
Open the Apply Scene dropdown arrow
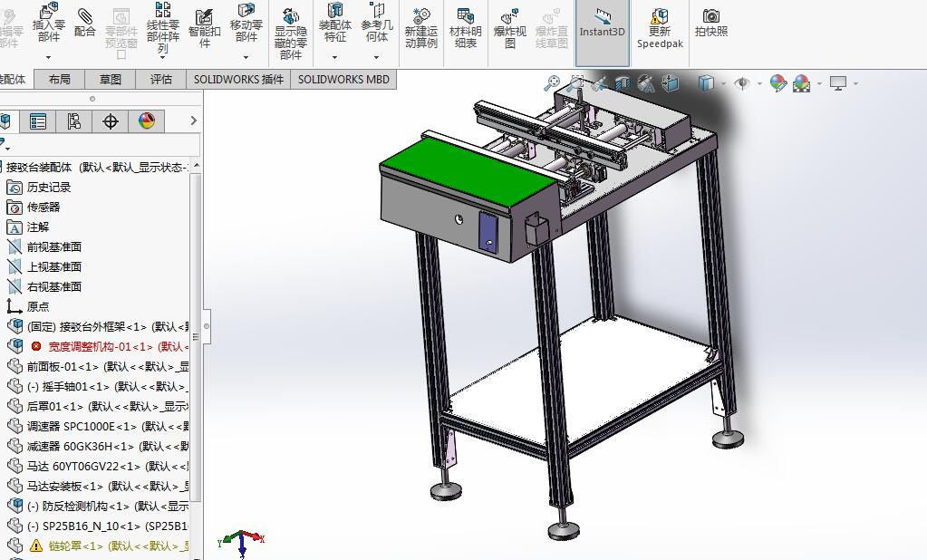[x=819, y=84]
